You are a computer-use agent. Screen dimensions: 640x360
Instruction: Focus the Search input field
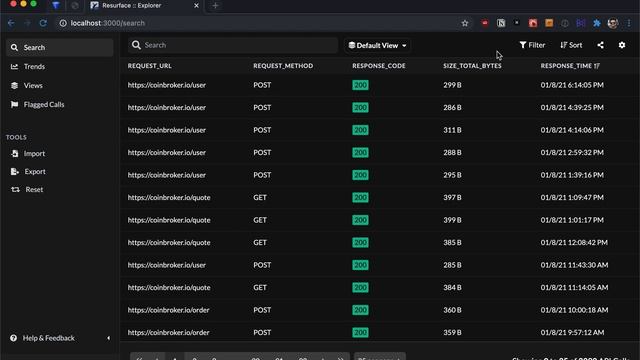pos(233,45)
